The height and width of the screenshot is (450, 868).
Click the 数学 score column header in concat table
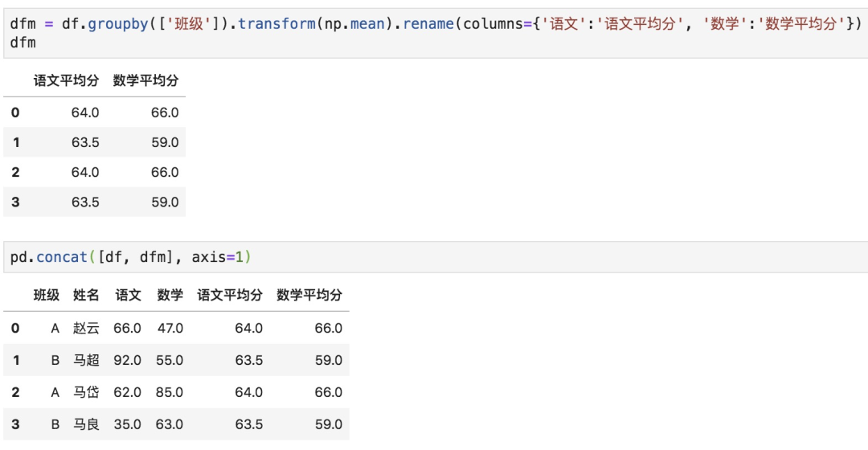point(170,295)
